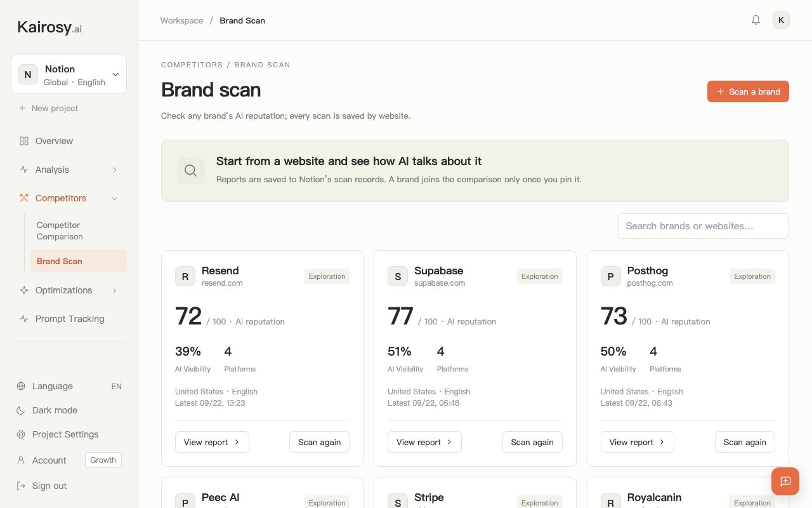Open the K user avatar menu

click(781, 20)
